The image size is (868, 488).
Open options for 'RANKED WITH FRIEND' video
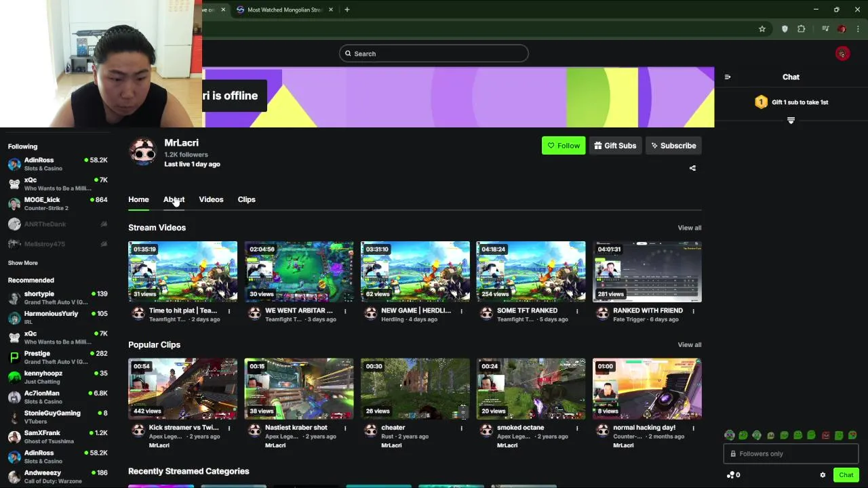[x=693, y=311]
